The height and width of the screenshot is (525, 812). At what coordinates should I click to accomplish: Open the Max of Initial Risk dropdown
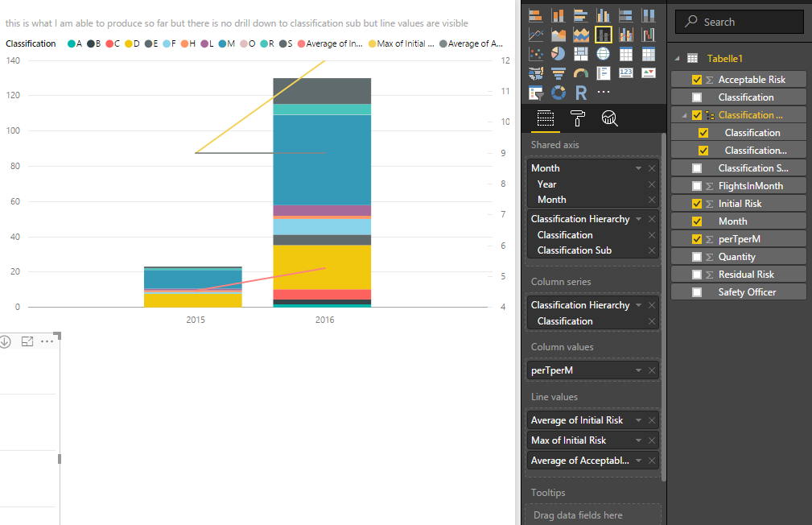pyautogui.click(x=638, y=440)
